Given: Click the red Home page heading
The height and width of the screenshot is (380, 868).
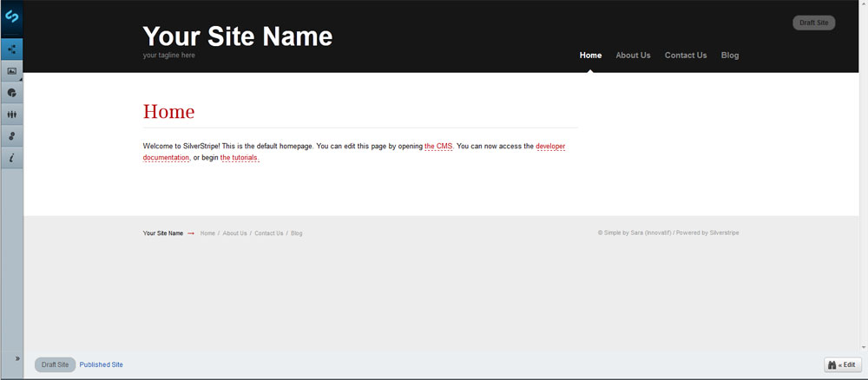Looking at the screenshot, I should point(169,112).
